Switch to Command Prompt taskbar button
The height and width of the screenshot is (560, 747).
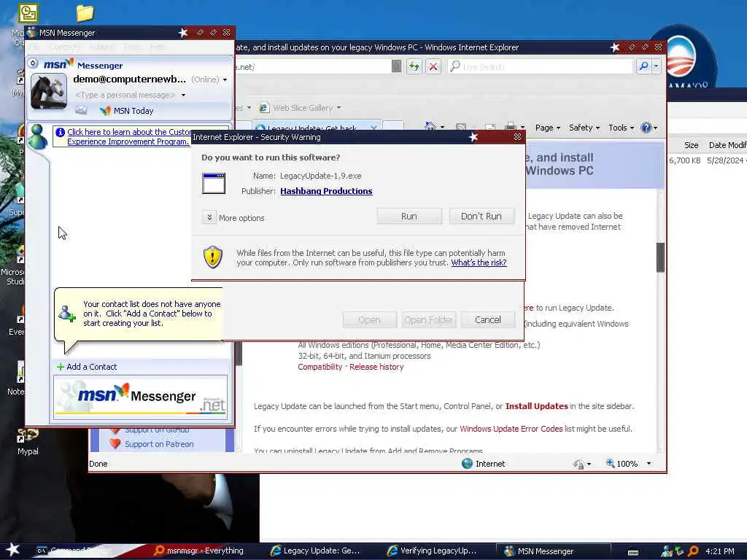[75, 551]
